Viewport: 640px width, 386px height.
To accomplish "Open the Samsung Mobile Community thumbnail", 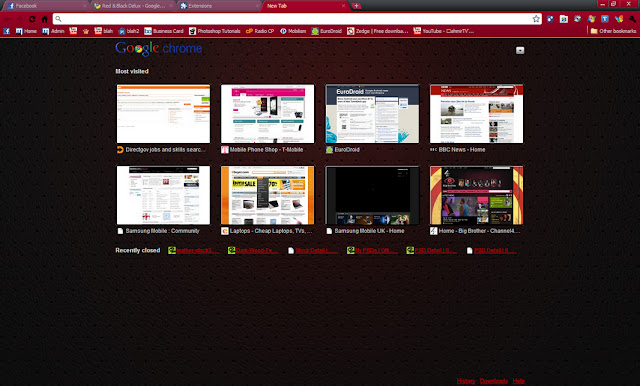I will (163, 195).
